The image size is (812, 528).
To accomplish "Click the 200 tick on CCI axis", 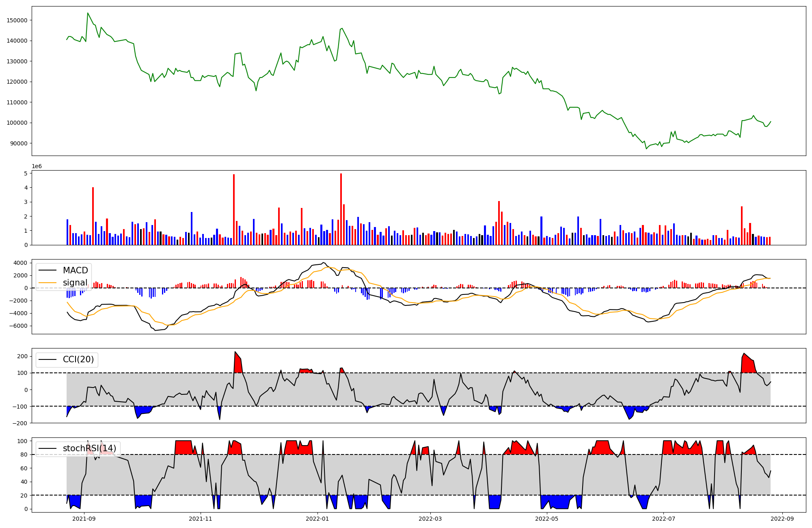I will pos(22,356).
